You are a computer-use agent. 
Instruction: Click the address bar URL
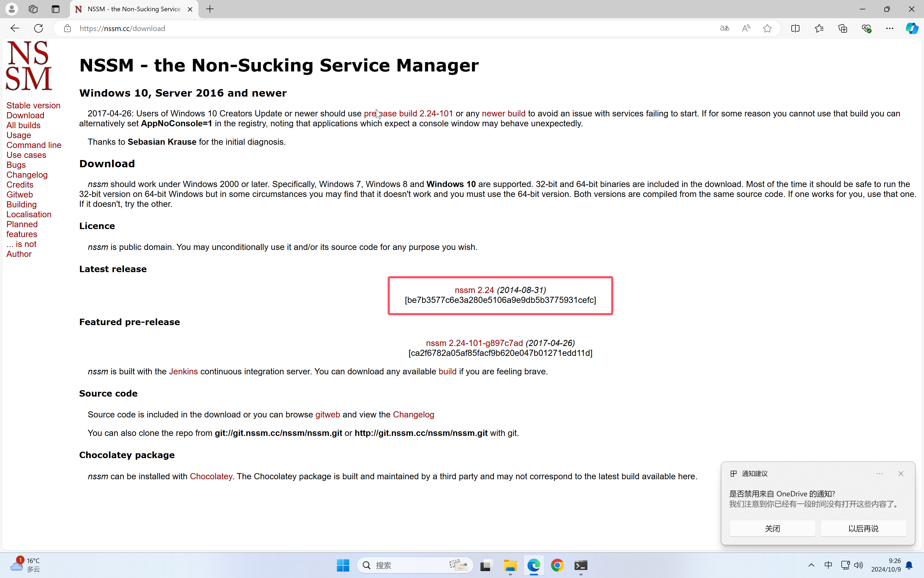point(122,28)
